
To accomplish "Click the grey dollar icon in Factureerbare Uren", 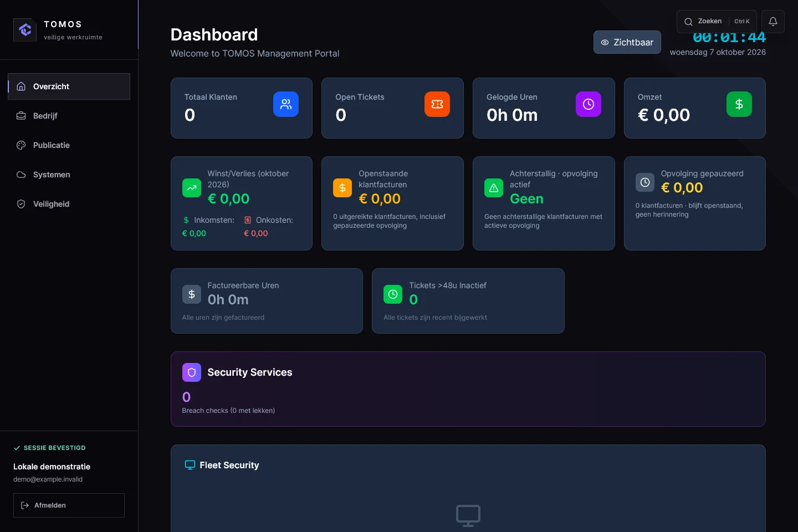I will coord(192,294).
